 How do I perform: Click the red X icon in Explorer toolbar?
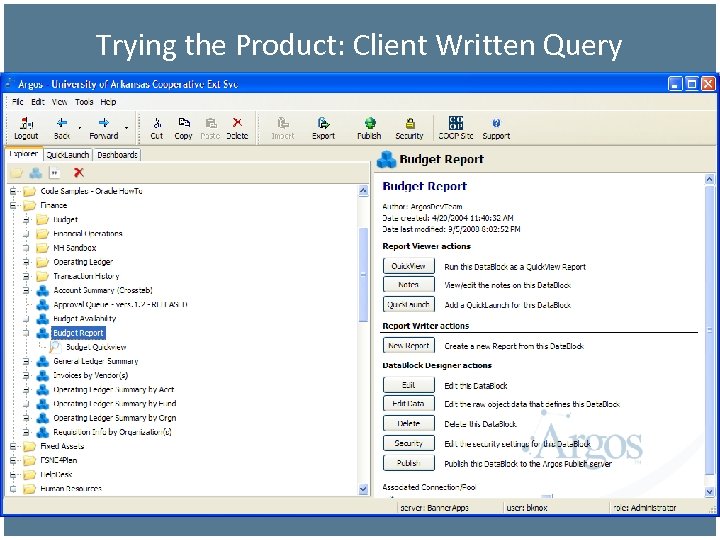(79, 173)
